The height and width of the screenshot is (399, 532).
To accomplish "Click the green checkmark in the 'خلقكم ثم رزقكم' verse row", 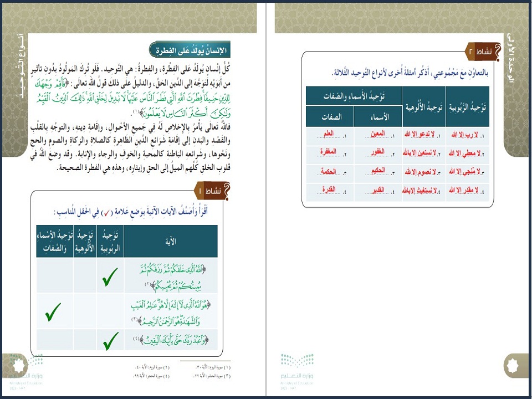I will pos(110,277).
